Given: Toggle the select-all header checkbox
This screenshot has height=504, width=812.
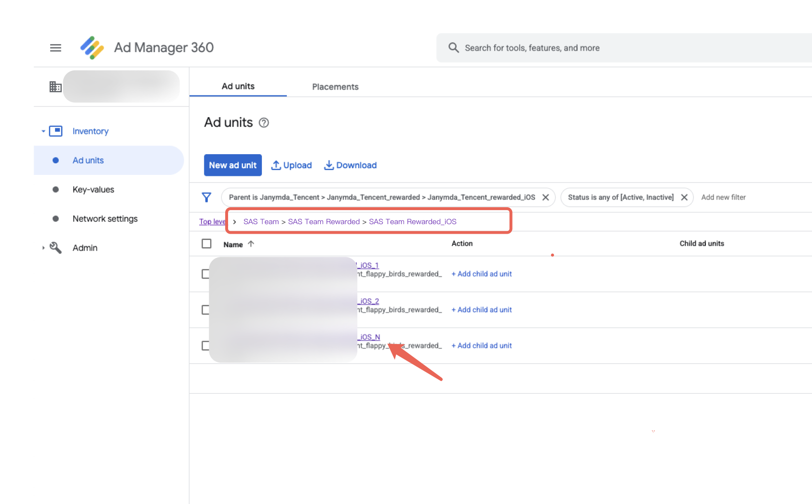Looking at the screenshot, I should [206, 244].
